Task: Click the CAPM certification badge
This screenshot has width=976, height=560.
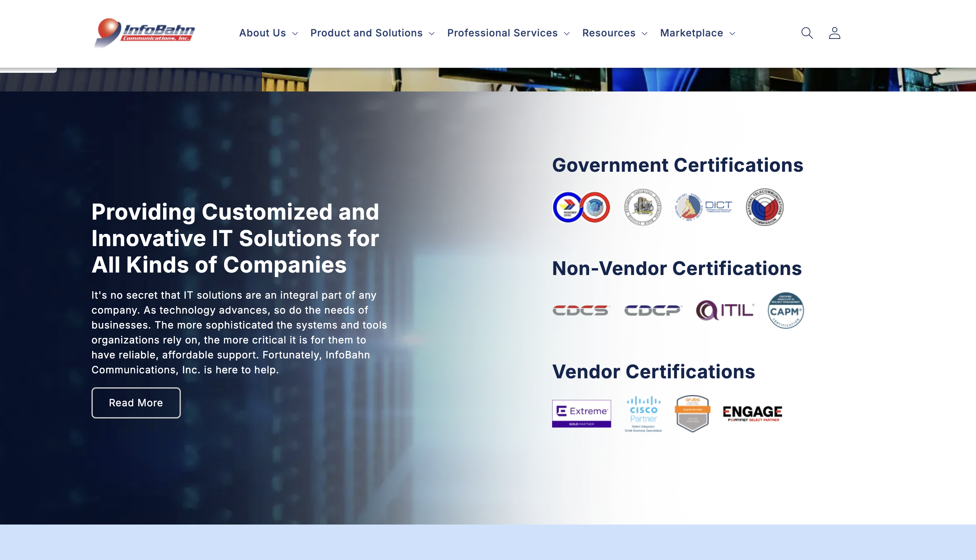Action: click(786, 310)
